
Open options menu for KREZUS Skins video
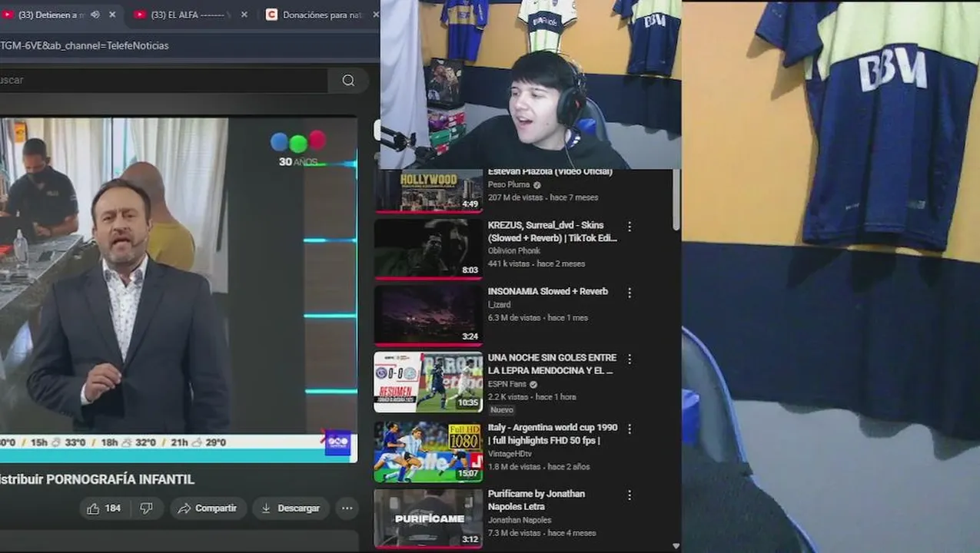pos(630,227)
